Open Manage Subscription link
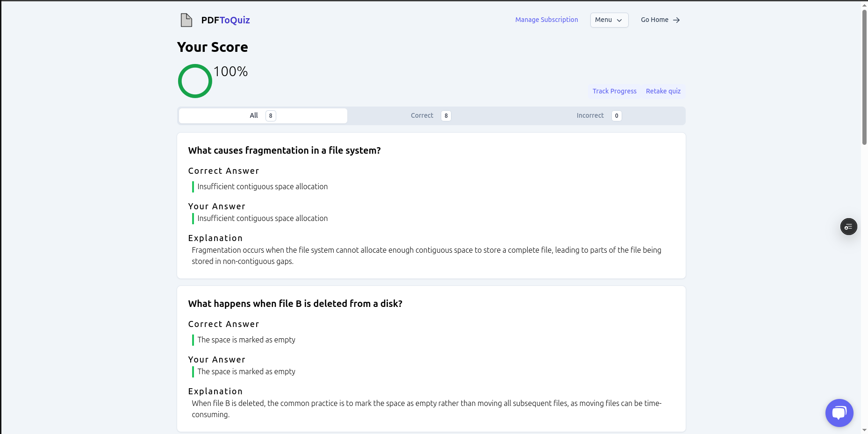The width and height of the screenshot is (868, 434). [546, 20]
